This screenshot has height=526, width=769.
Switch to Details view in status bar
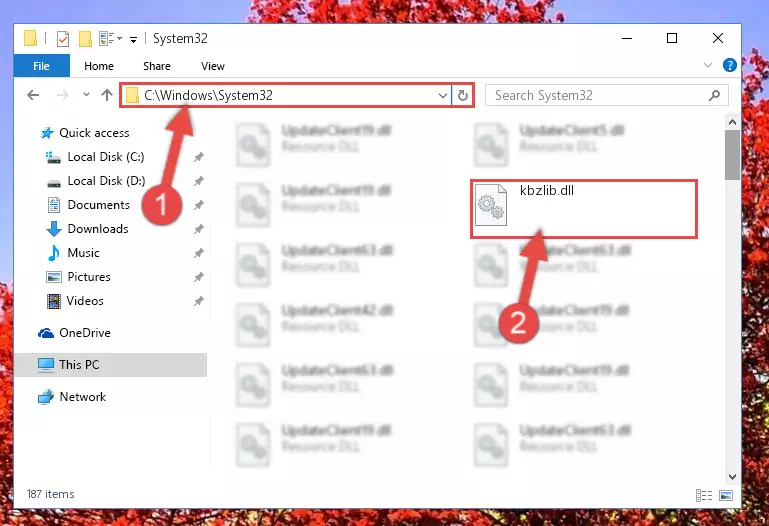pyautogui.click(x=704, y=495)
